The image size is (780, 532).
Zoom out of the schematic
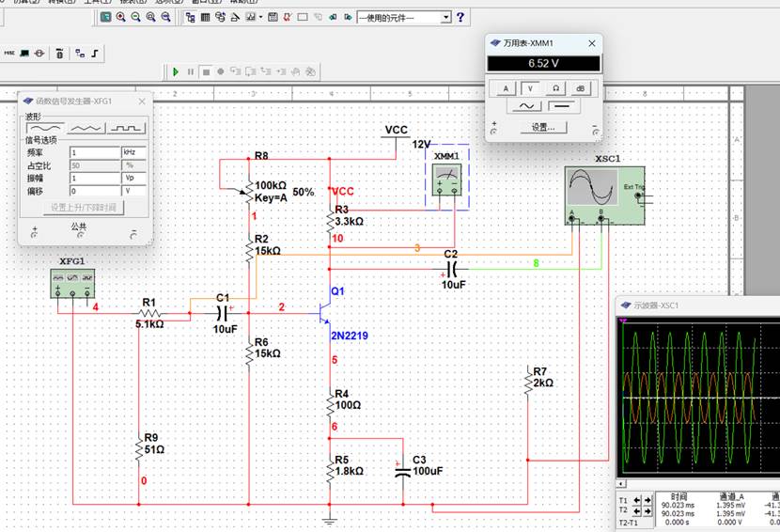click(136, 17)
